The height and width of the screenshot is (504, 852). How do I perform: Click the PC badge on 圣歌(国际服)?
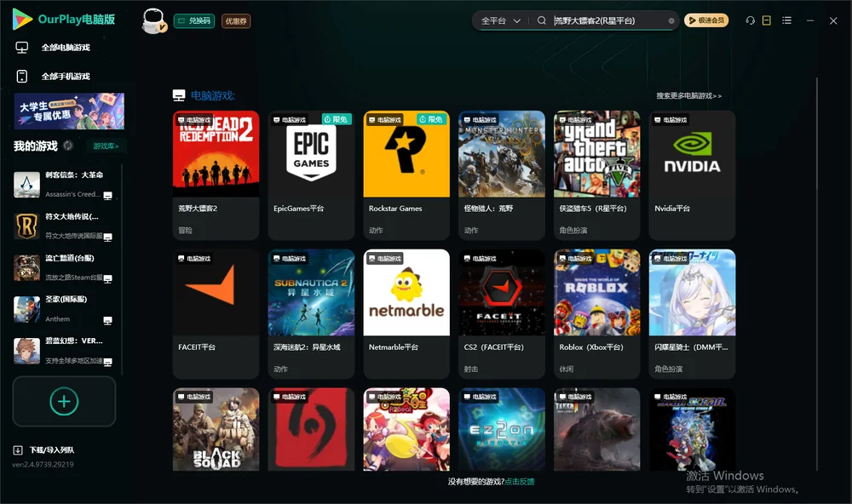click(x=107, y=320)
